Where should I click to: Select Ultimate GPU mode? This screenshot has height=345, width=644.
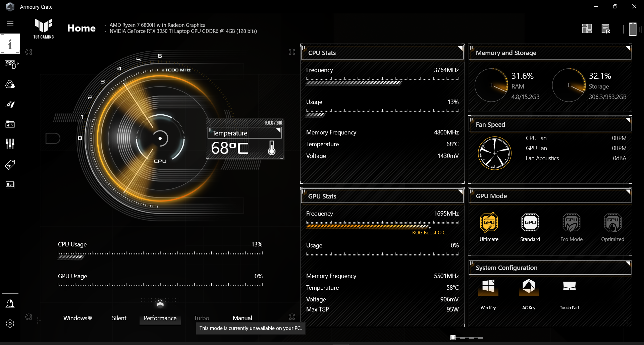[x=489, y=227]
